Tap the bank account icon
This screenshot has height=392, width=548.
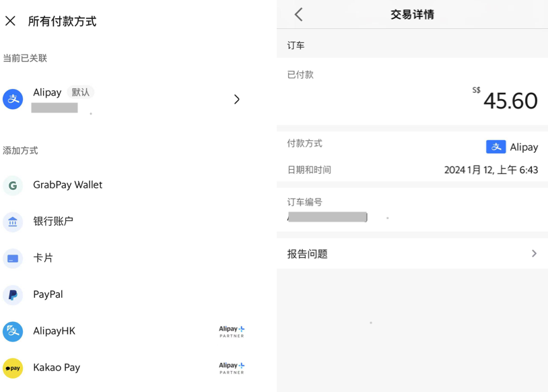13,222
